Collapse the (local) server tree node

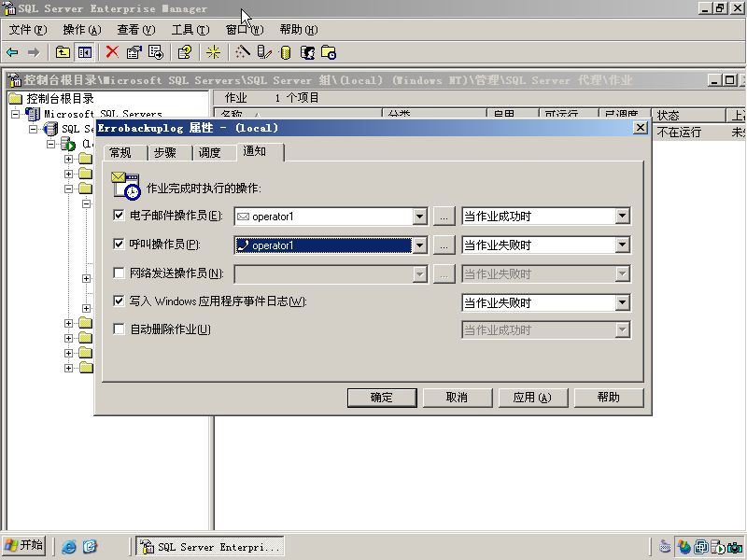tap(51, 144)
